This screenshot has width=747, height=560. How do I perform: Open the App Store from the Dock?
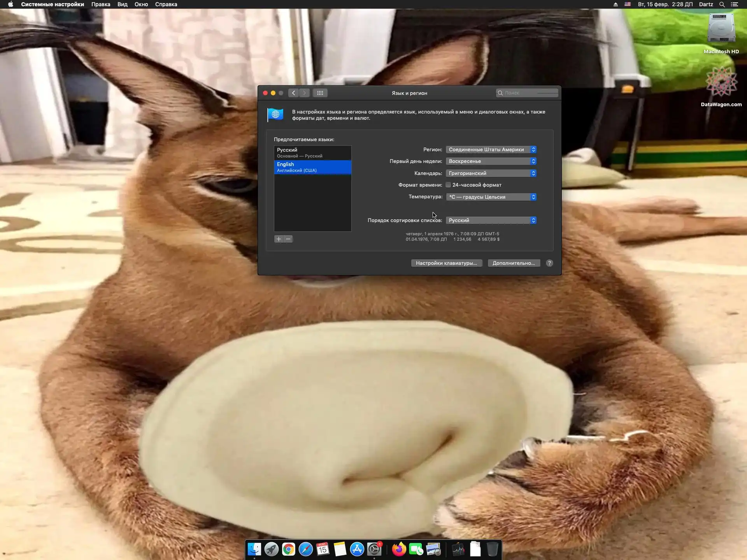click(x=357, y=549)
